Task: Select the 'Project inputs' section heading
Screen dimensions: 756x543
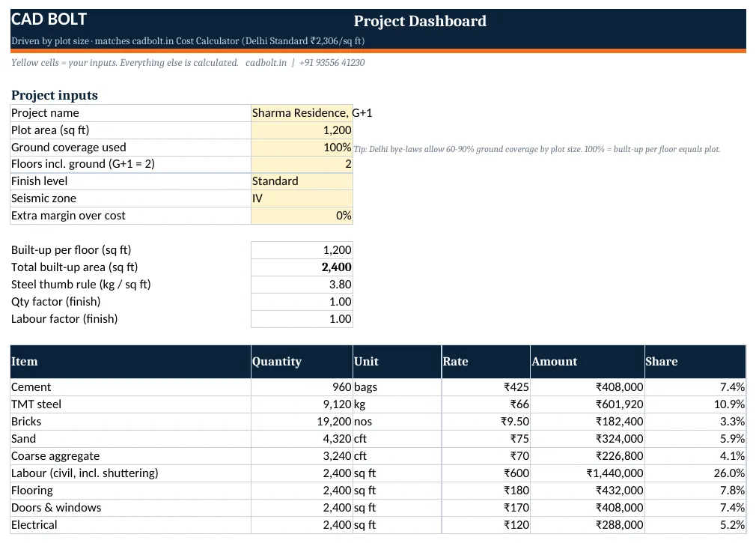Action: [55, 95]
